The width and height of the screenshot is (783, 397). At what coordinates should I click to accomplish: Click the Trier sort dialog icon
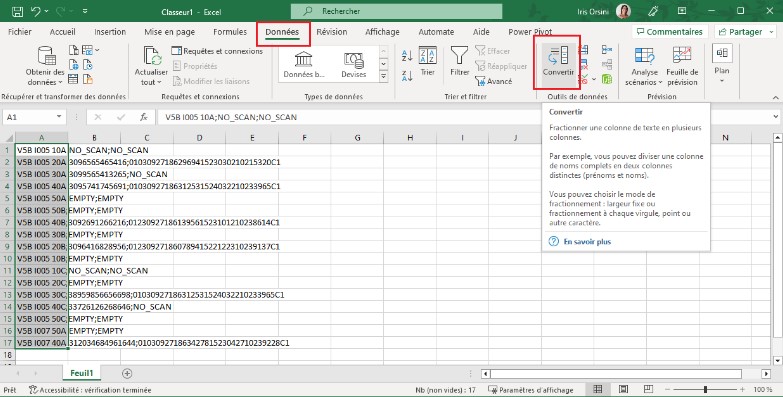point(427,55)
